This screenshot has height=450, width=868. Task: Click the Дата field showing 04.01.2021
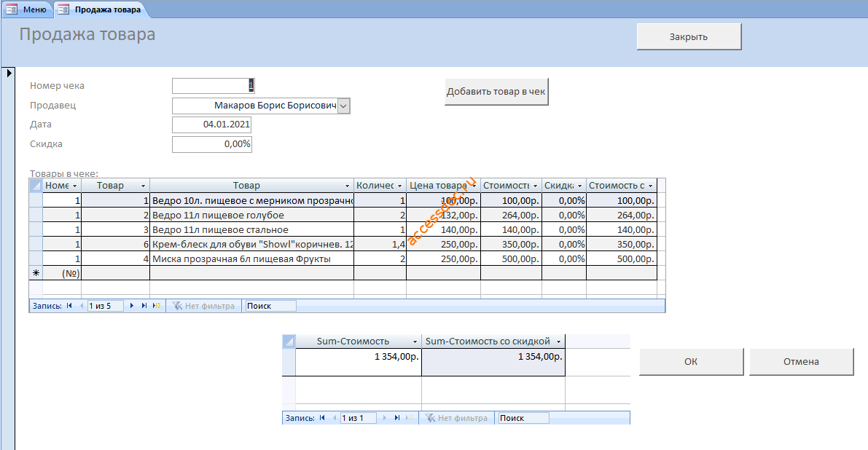pos(212,125)
